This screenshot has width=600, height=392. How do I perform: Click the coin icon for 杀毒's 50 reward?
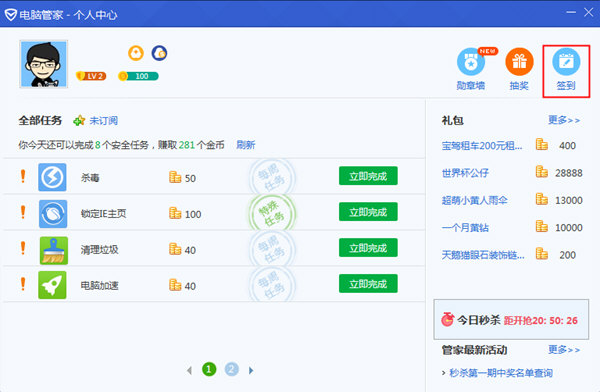click(175, 177)
